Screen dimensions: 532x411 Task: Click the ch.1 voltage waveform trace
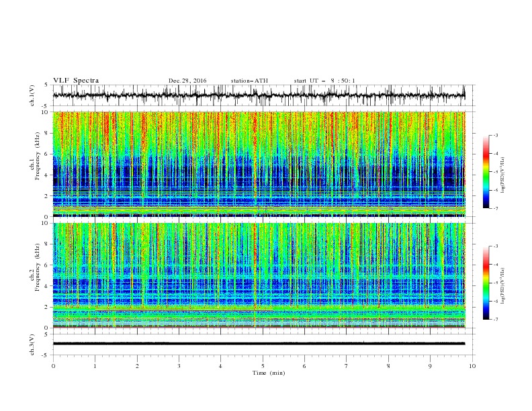coord(259,95)
